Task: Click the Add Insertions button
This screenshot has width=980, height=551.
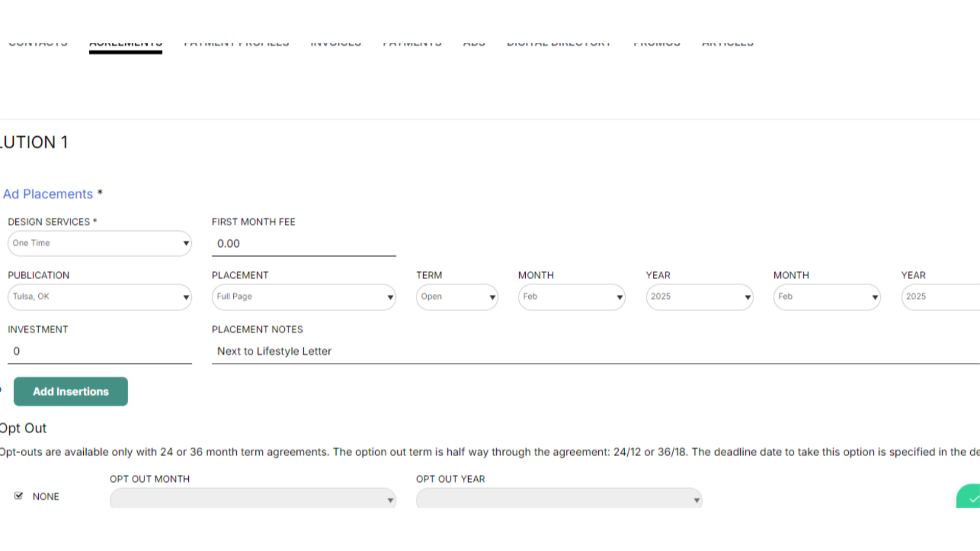Action: [x=70, y=391]
